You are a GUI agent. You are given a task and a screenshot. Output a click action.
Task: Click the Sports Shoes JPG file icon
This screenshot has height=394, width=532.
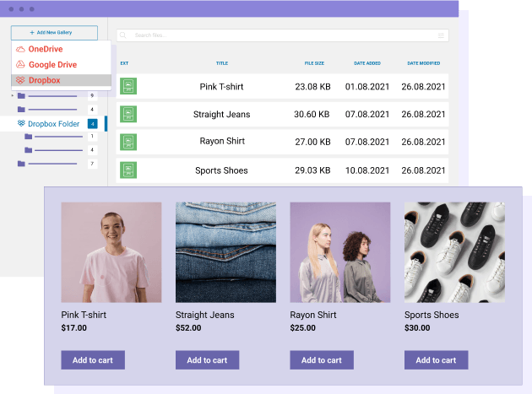(128, 170)
